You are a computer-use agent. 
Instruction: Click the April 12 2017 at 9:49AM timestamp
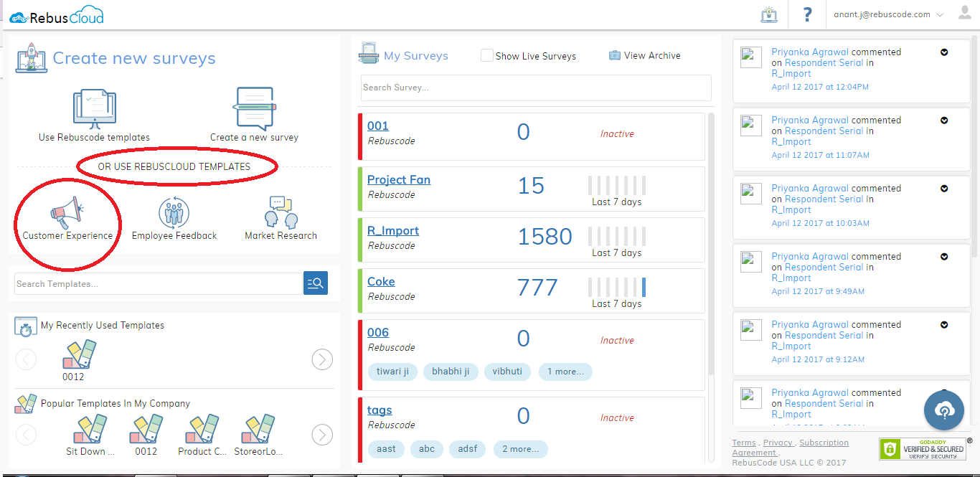(x=818, y=291)
